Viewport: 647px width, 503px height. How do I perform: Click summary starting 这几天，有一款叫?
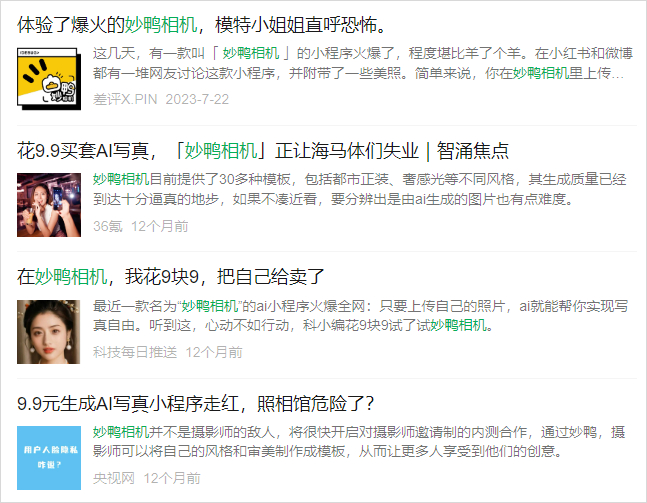point(363,63)
